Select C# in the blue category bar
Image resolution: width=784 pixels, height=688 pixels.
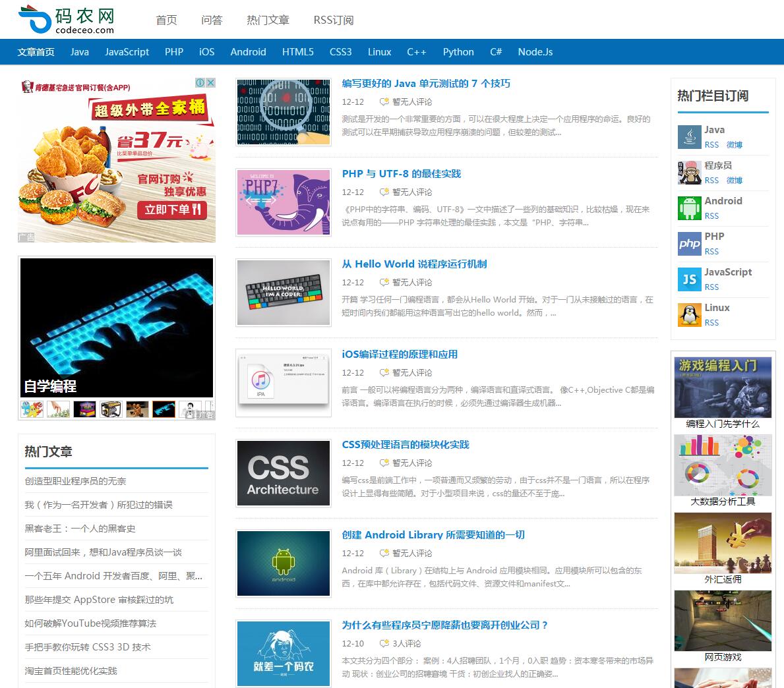[x=495, y=52]
